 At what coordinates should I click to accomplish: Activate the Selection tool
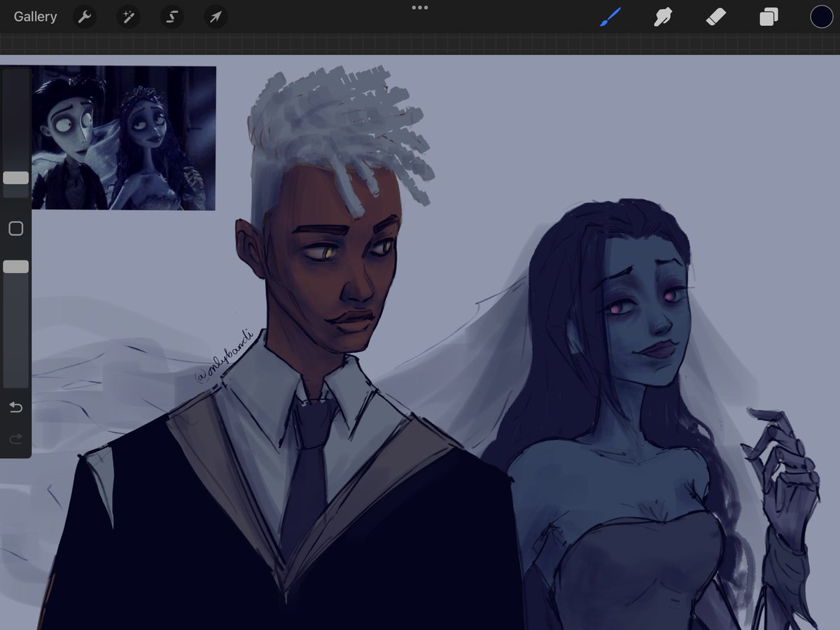(x=171, y=17)
